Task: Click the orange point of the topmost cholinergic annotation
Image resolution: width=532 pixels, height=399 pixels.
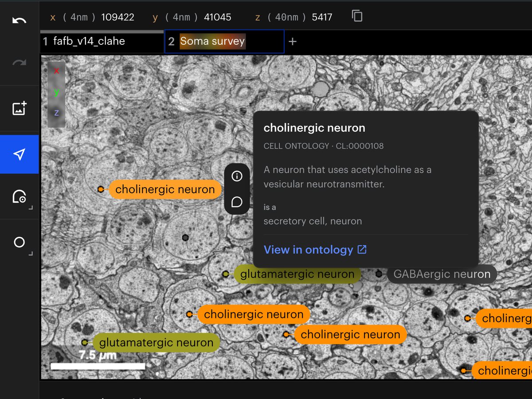Action: click(101, 189)
